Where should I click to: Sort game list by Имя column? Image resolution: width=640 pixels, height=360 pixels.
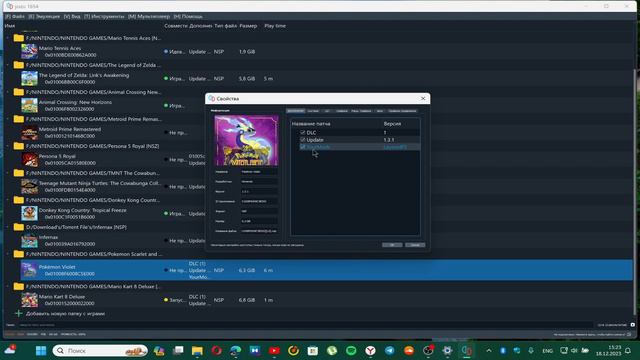pyautogui.click(x=10, y=26)
